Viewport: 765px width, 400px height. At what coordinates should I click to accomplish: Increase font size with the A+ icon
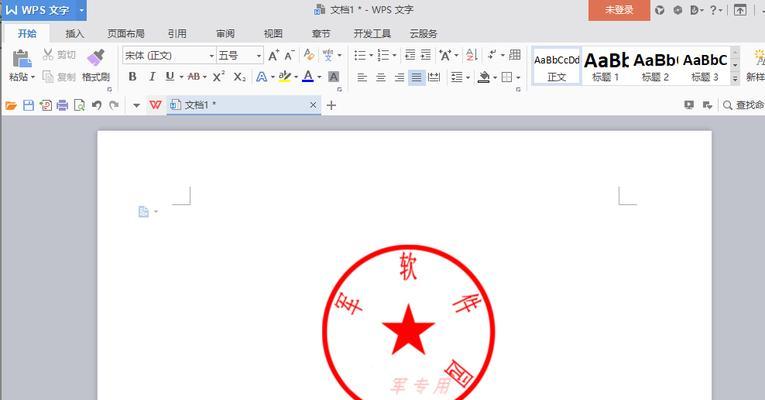pyautogui.click(x=274, y=55)
